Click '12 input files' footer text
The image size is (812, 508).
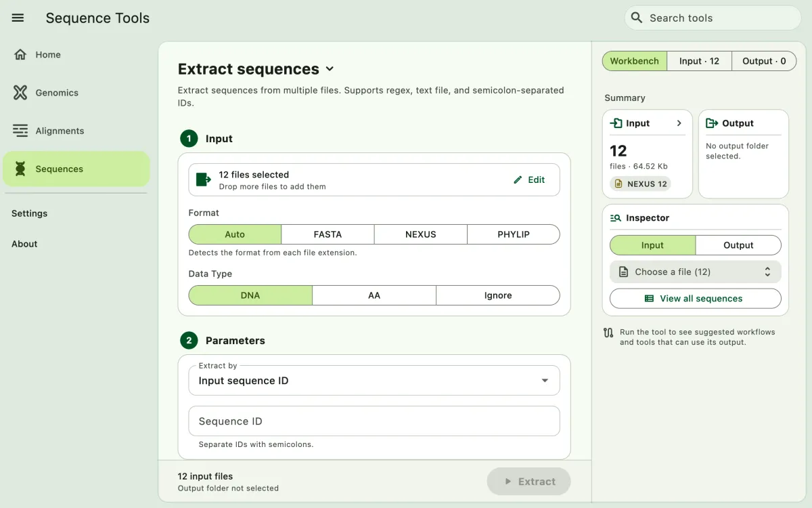(205, 476)
